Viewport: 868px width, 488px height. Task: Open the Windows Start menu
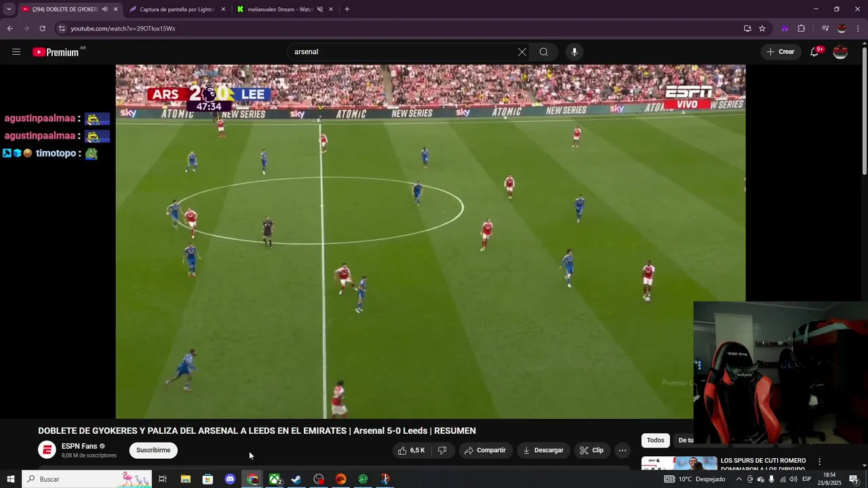(x=11, y=479)
